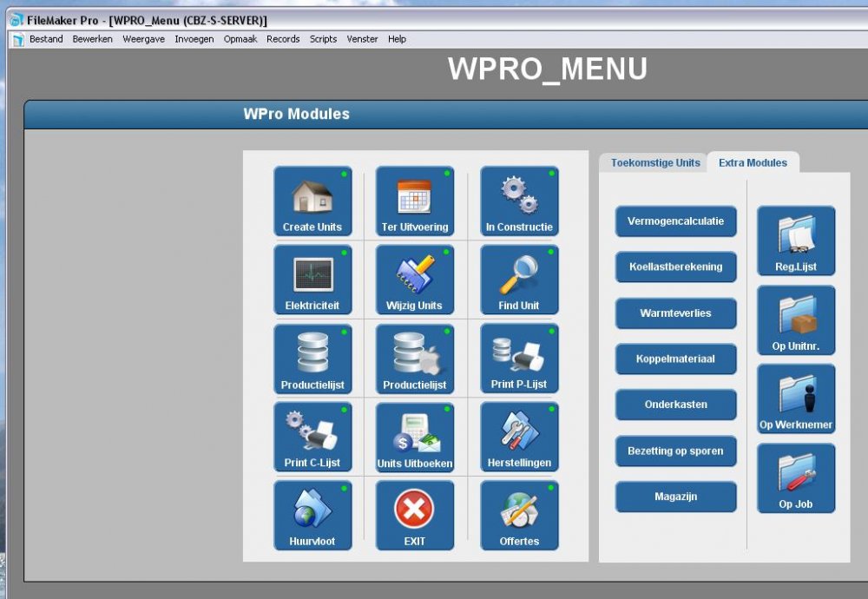Launch the Elektriciteit module
868x599 pixels.
point(312,280)
